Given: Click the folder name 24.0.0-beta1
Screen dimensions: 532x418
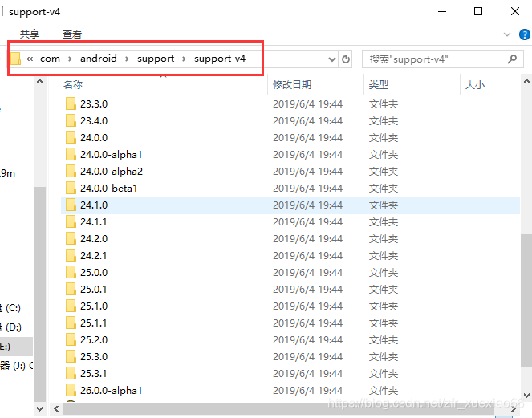Looking at the screenshot, I should pyautogui.click(x=108, y=189).
